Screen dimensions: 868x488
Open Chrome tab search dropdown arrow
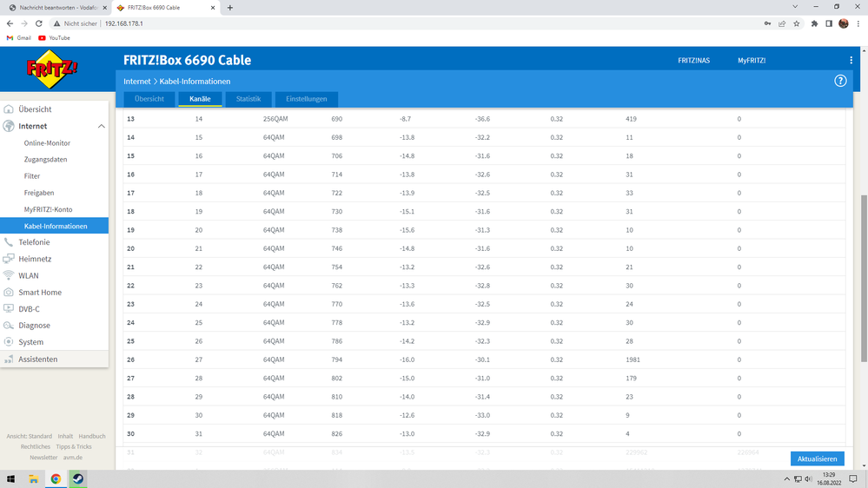coord(795,7)
